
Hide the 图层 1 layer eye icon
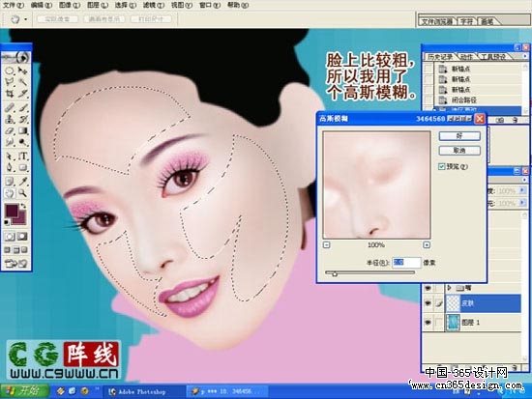click(428, 322)
